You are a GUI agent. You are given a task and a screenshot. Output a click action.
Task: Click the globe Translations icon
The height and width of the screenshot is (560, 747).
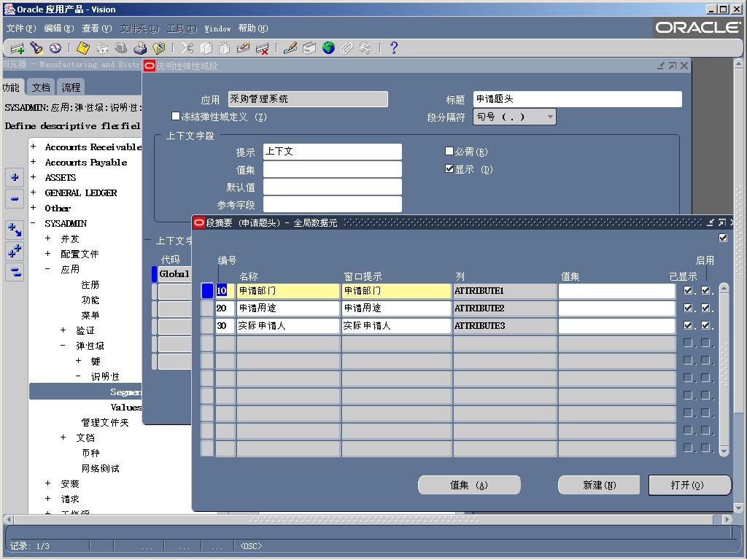point(328,48)
